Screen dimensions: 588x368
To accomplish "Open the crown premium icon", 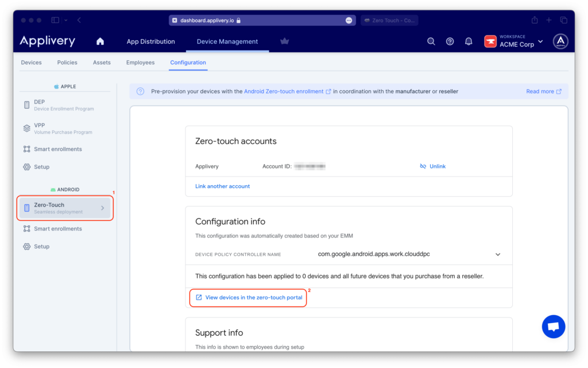I will click(x=285, y=41).
